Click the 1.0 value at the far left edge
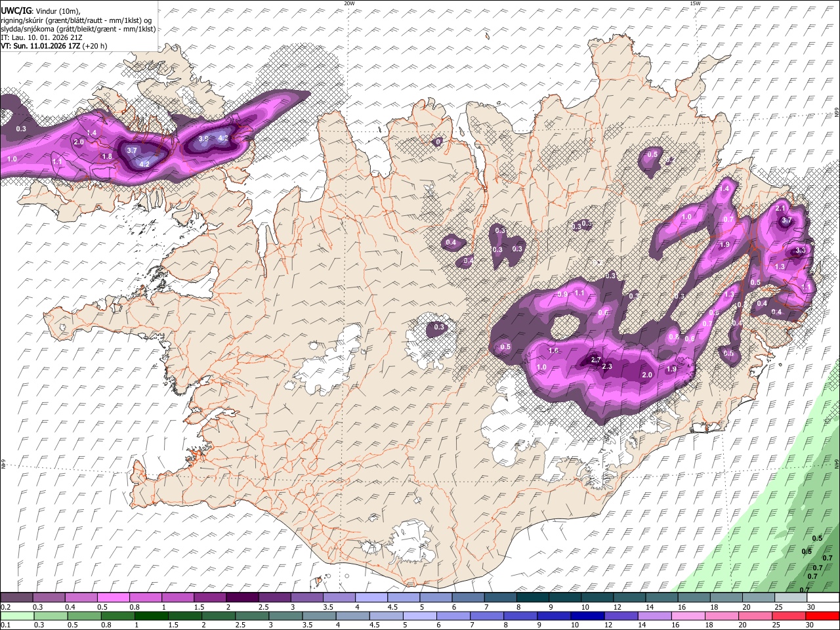Image resolution: width=840 pixels, height=630 pixels. tap(12, 159)
